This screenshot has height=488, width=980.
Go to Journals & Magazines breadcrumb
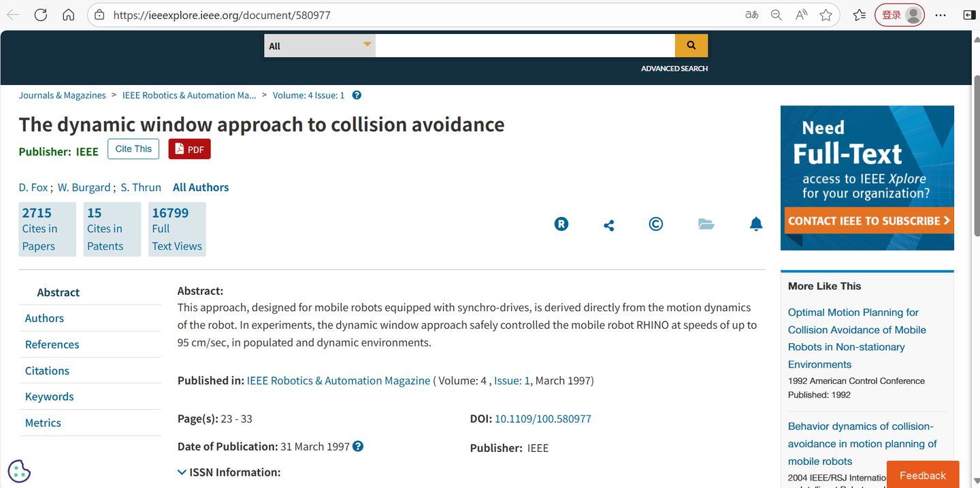pyautogui.click(x=63, y=95)
